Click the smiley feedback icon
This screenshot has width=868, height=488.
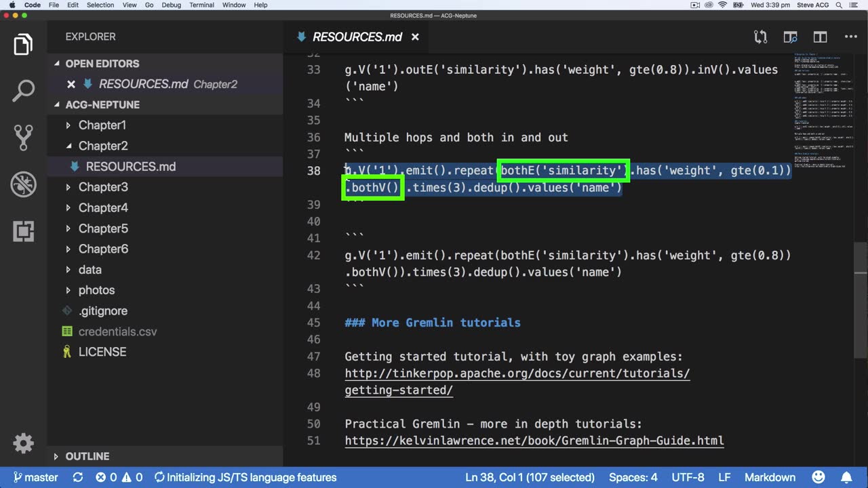(819, 477)
